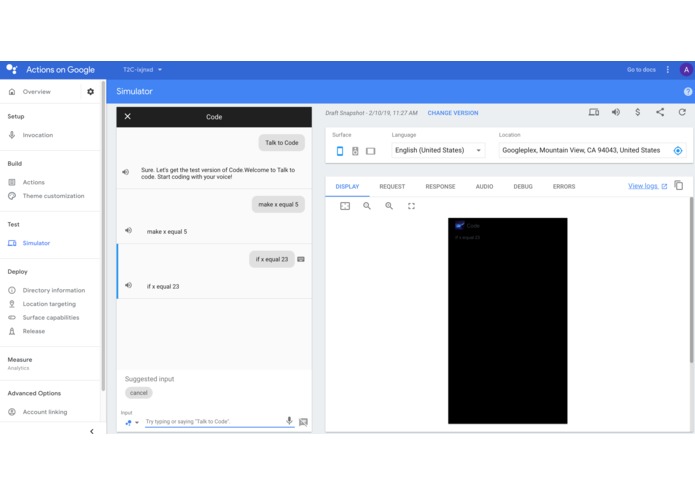This screenshot has width=695, height=494.
Task: Switch to the ERRORS tab
Action: coord(564,187)
